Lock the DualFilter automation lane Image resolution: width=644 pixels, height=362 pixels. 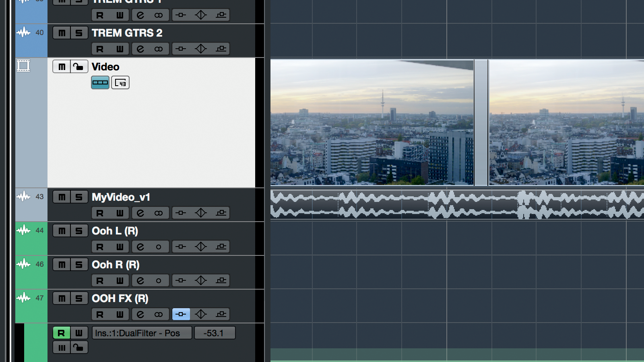point(79,348)
